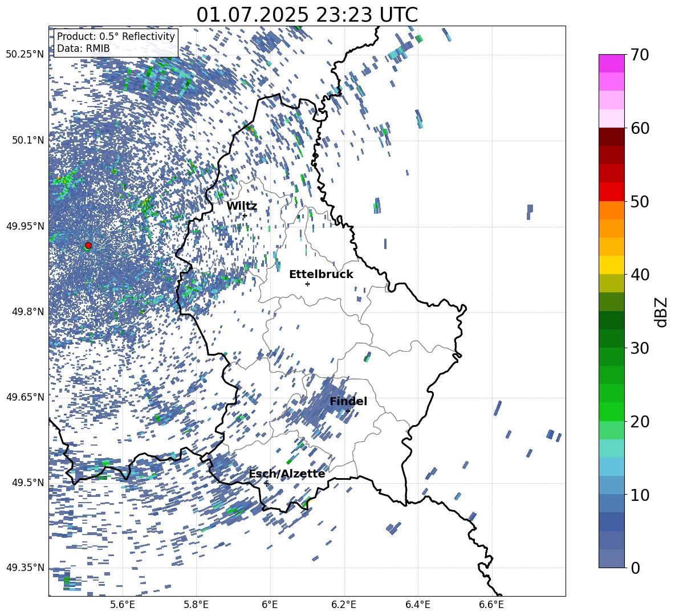675x616 pixels.
Task: Click the 6.6°E longitude label
Action: click(x=491, y=605)
